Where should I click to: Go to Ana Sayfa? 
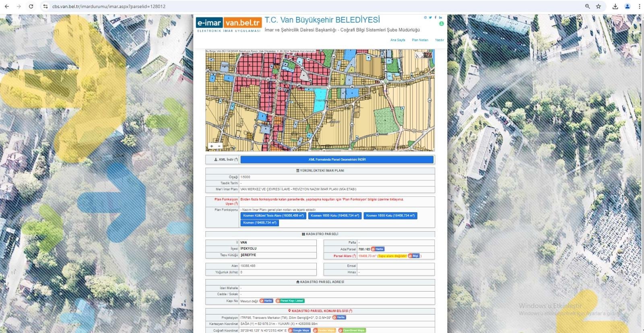[398, 40]
